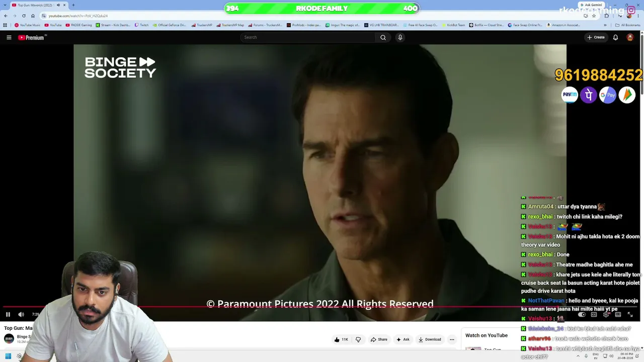Toggle the autoplay switch in player
This screenshot has width=644, height=362.
(582, 315)
